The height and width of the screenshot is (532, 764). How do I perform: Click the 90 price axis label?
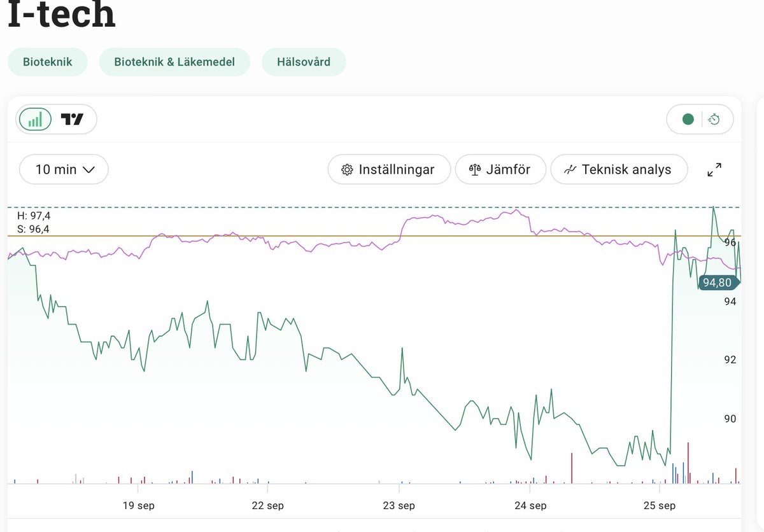(730, 419)
